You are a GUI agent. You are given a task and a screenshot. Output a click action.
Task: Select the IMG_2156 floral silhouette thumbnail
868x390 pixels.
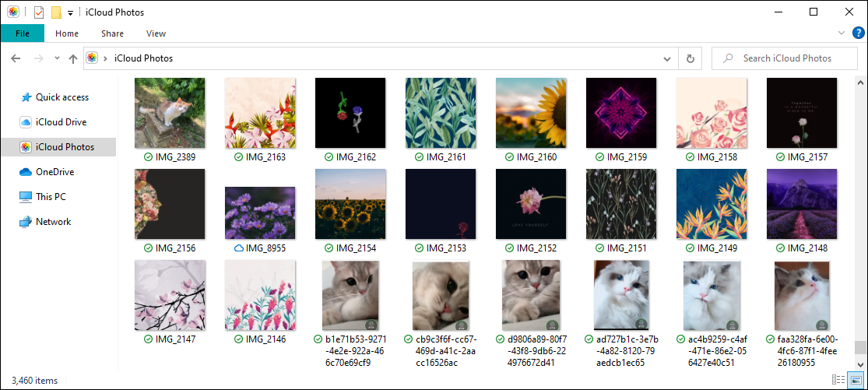coord(170,204)
